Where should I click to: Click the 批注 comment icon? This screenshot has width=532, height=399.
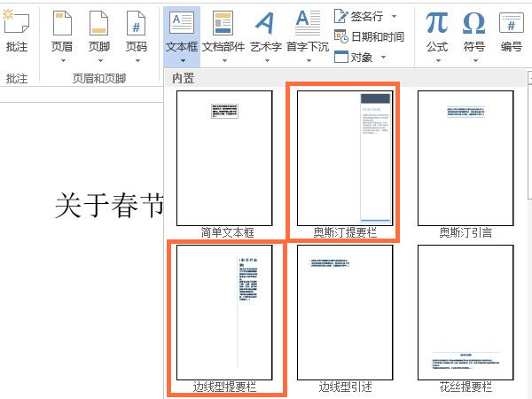pos(15,23)
